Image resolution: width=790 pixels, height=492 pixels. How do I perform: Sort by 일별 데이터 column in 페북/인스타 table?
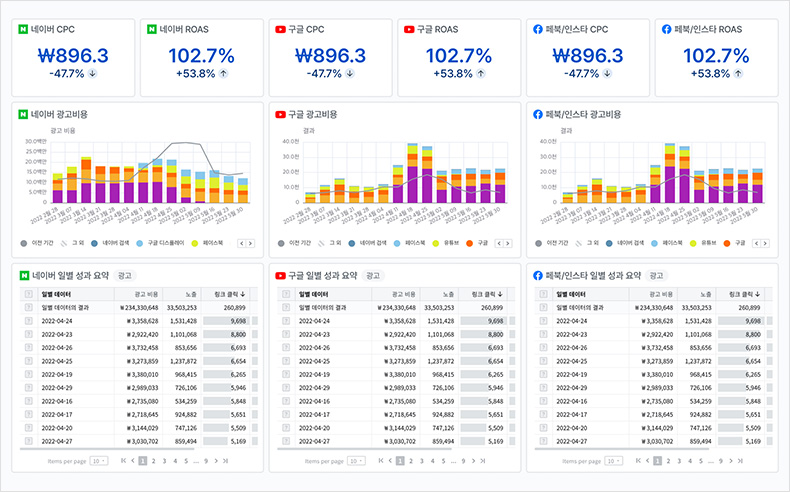[591, 294]
